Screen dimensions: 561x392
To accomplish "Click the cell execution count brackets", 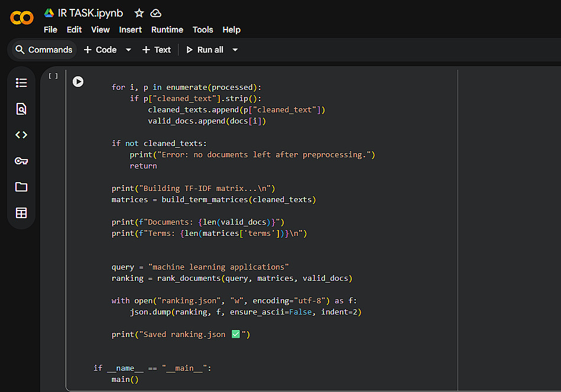I will point(53,76).
